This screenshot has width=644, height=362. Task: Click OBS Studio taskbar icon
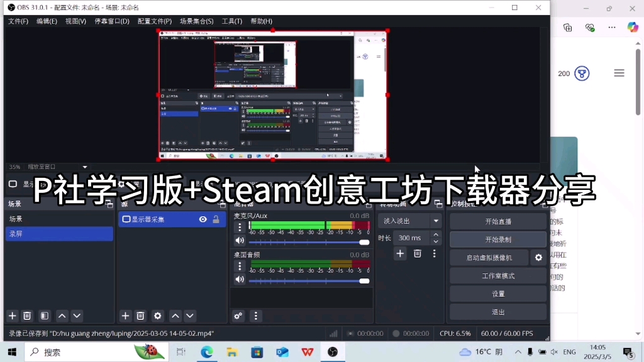coord(333,352)
